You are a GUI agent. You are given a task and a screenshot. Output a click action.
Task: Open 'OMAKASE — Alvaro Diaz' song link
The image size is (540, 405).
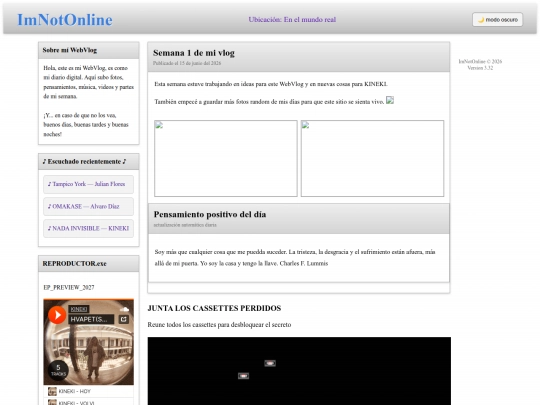[89, 207]
